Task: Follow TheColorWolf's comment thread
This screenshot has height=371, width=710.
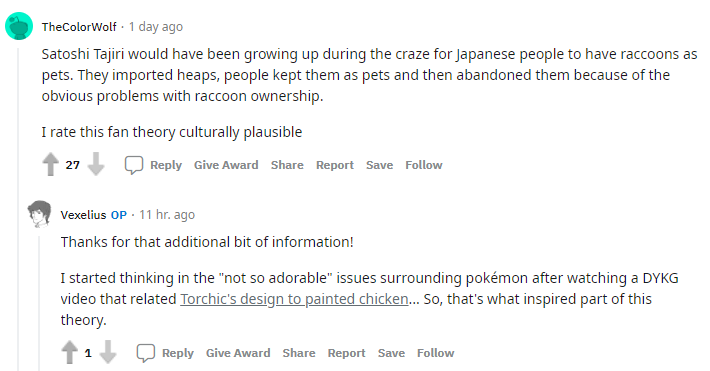Action: tap(424, 165)
